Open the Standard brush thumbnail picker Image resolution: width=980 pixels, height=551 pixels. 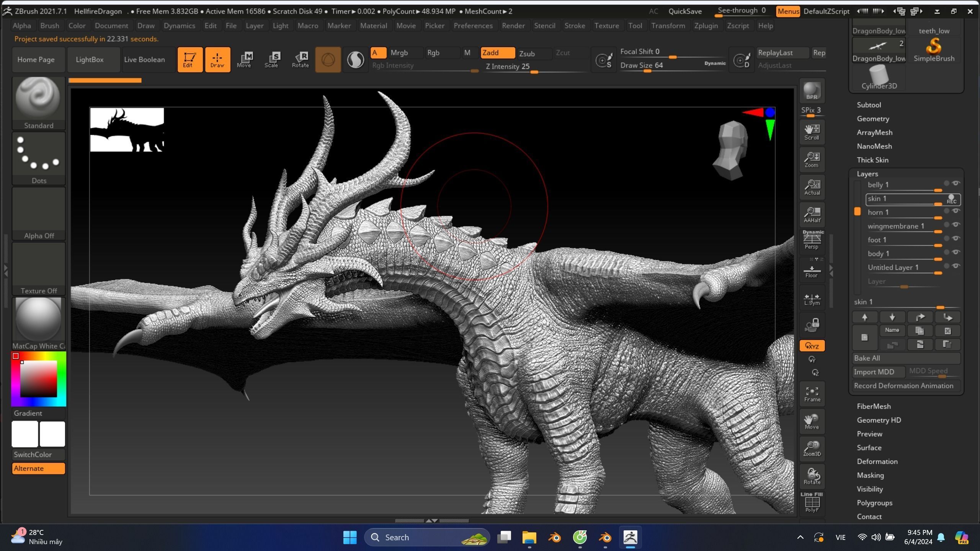click(39, 103)
